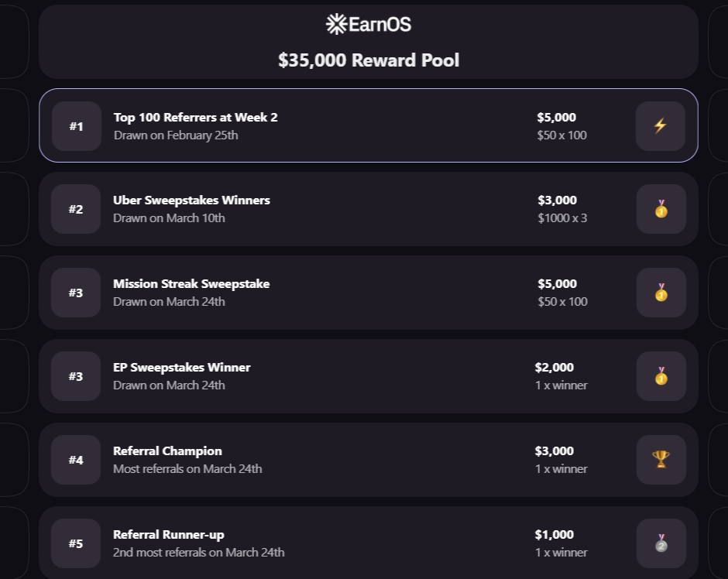Click the EarnOS snowflake logo icon

(336, 24)
